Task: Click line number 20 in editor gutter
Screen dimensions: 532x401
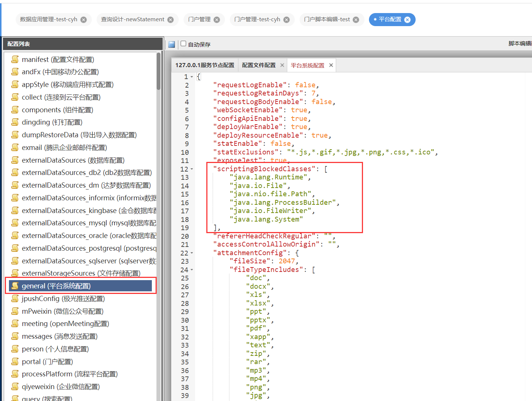Action: click(185, 236)
